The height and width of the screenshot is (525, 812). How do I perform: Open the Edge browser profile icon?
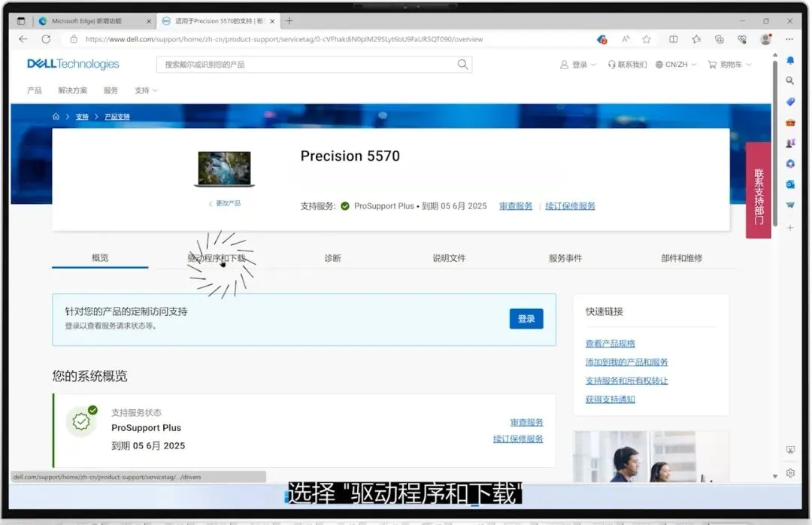[765, 38]
